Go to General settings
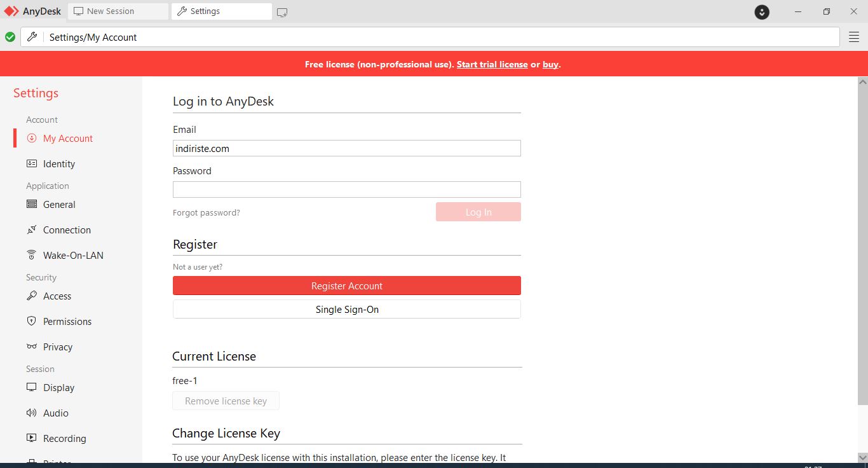This screenshot has width=868, height=468. tap(59, 204)
